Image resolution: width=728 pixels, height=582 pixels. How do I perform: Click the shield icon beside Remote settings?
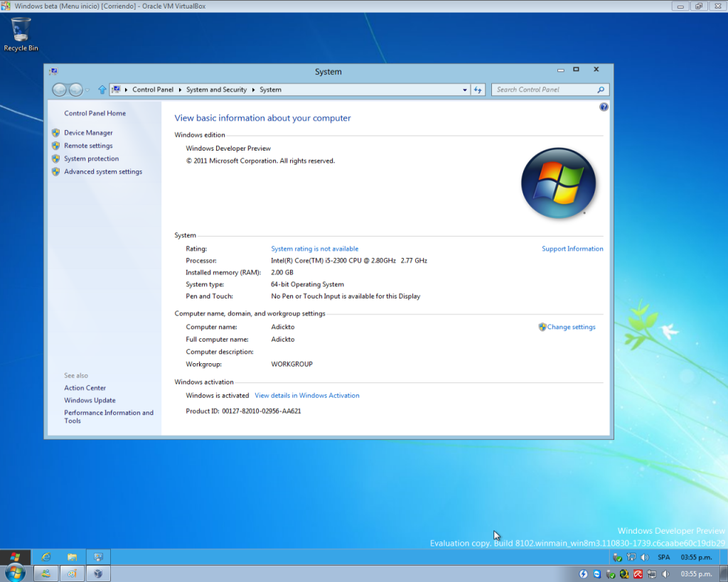(55, 146)
